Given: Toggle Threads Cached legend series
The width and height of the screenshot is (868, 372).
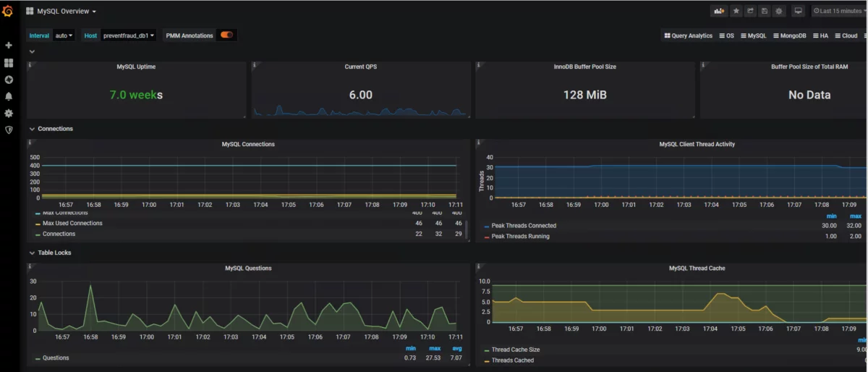Looking at the screenshot, I should pyautogui.click(x=513, y=360).
